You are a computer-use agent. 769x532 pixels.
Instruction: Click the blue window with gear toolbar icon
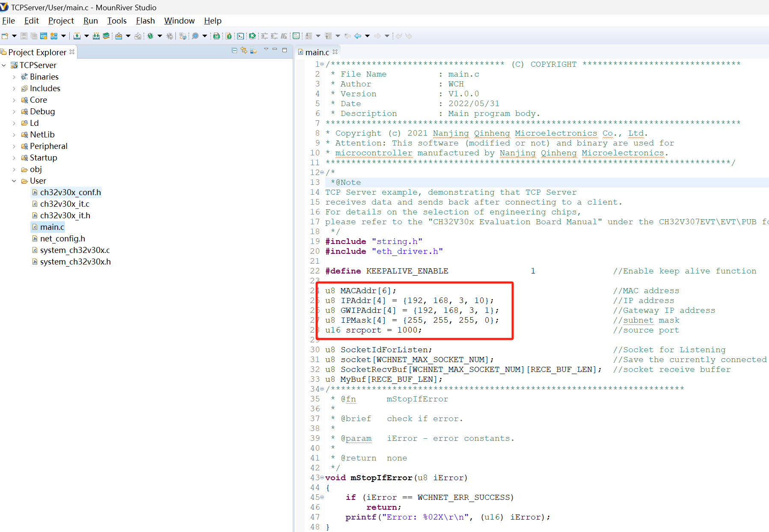coord(44,36)
